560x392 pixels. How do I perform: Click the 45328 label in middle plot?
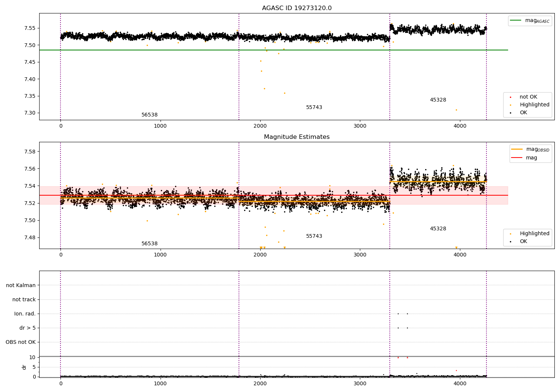pyautogui.click(x=438, y=229)
